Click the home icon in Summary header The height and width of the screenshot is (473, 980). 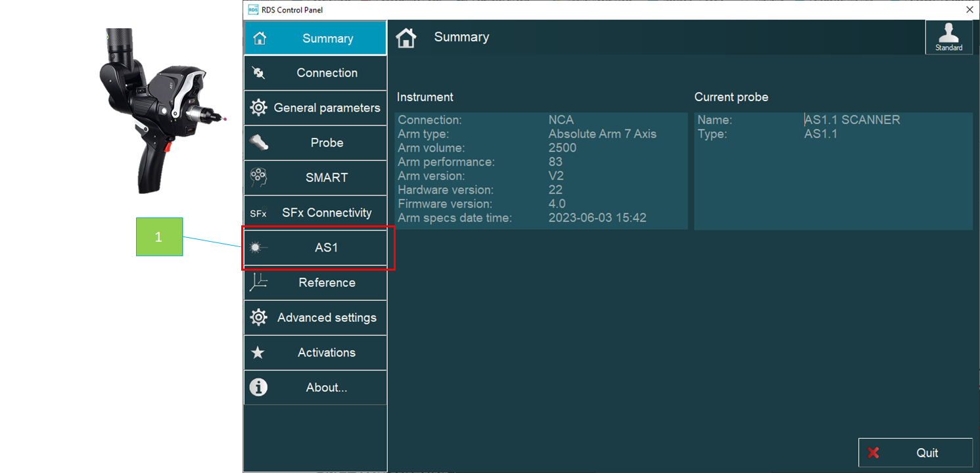(406, 38)
